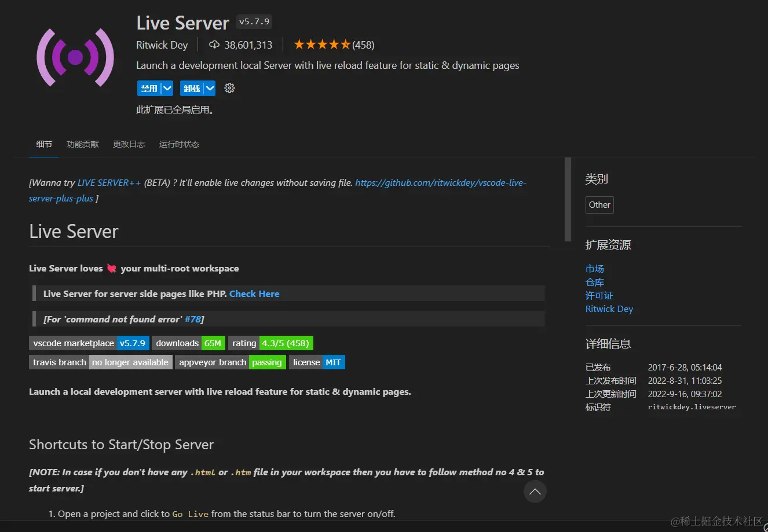Viewport: 768px width, 532px height.
Task: Click the last release time 2022-8-31, 11:03:25
Action: (685, 380)
